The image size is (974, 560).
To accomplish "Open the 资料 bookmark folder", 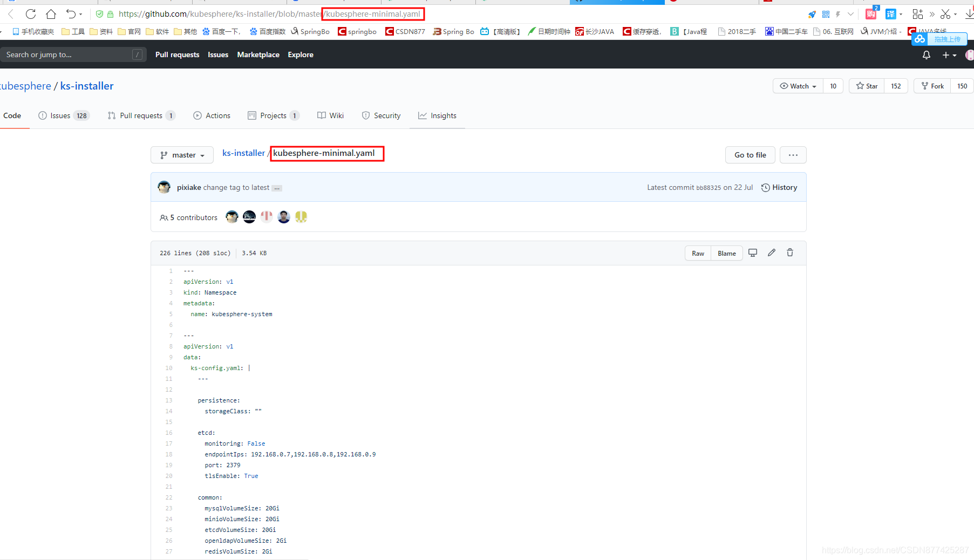I will coord(101,31).
